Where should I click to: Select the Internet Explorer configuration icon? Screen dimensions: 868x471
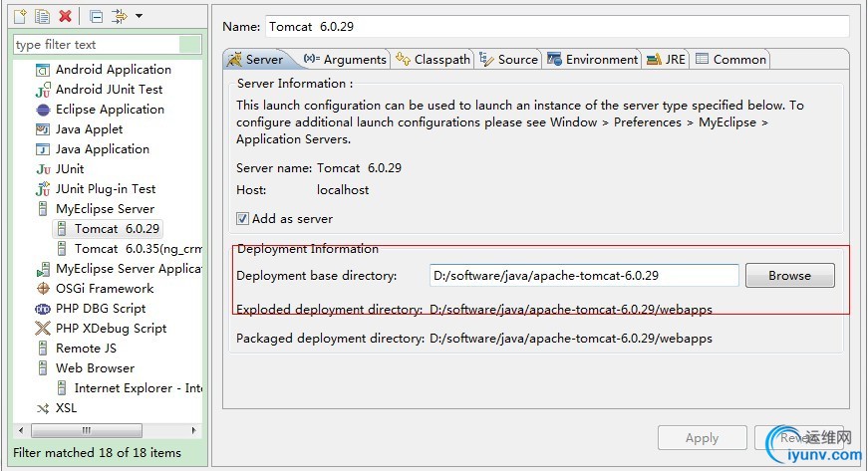point(62,388)
